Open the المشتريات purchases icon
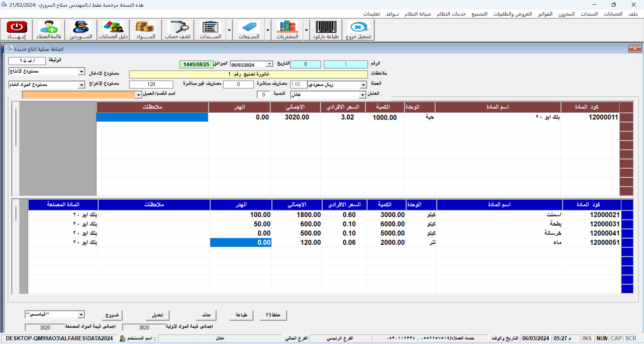The image size is (644, 344). click(287, 30)
